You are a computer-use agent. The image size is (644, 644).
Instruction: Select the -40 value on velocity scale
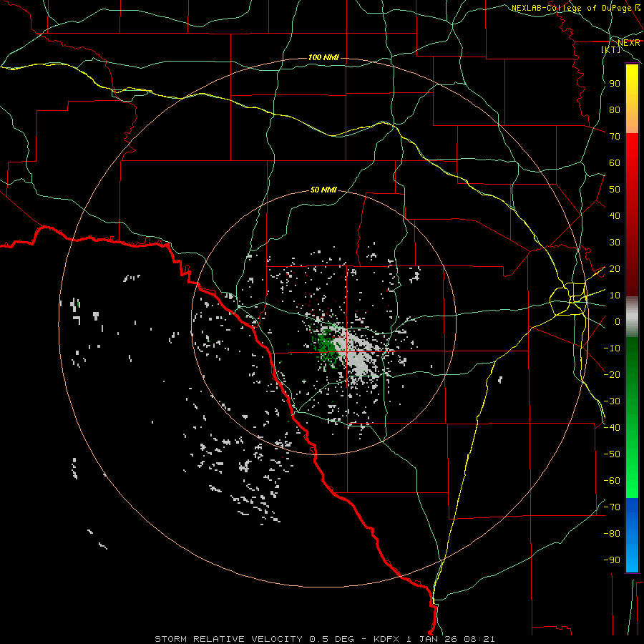[x=612, y=428]
